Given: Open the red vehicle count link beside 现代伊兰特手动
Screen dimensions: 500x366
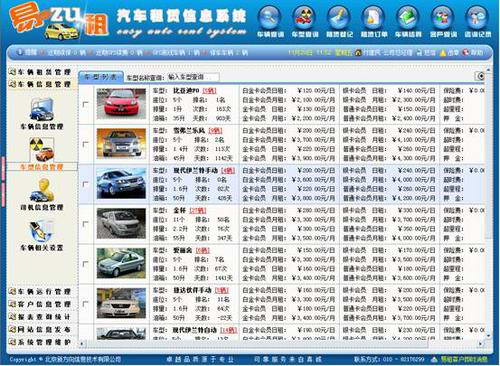Looking at the screenshot, I should coord(228,171).
